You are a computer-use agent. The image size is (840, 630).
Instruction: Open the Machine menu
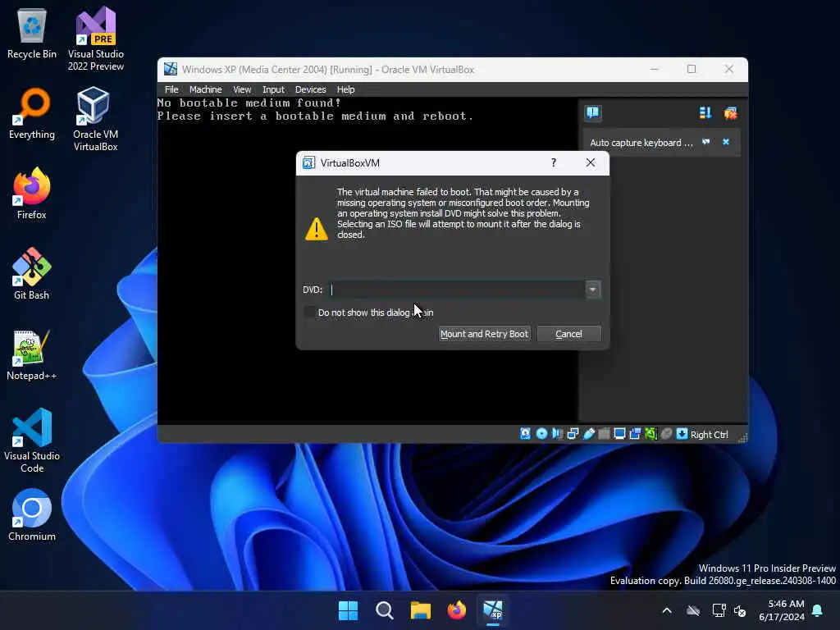point(205,89)
